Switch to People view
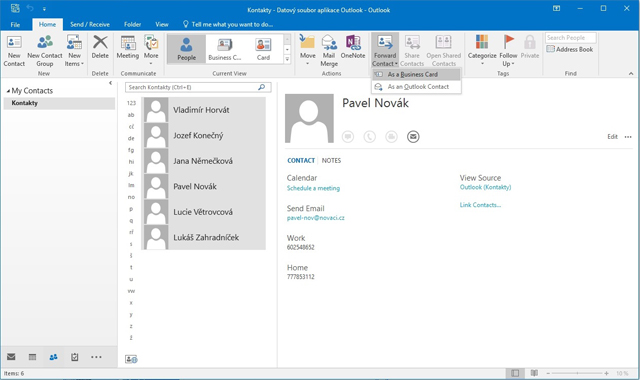This screenshot has height=380, width=640. [187, 49]
